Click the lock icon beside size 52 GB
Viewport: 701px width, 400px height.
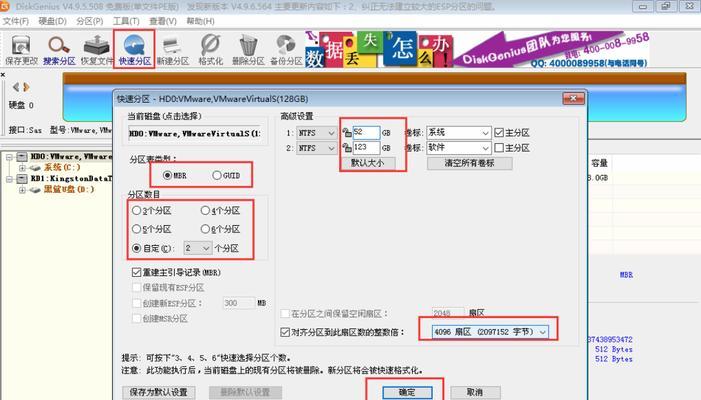[x=346, y=132]
